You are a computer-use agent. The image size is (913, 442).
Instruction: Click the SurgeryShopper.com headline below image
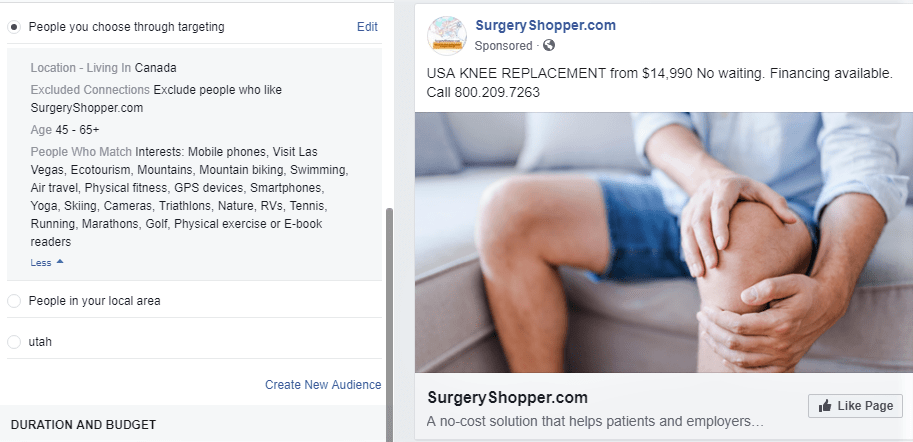[507, 398]
